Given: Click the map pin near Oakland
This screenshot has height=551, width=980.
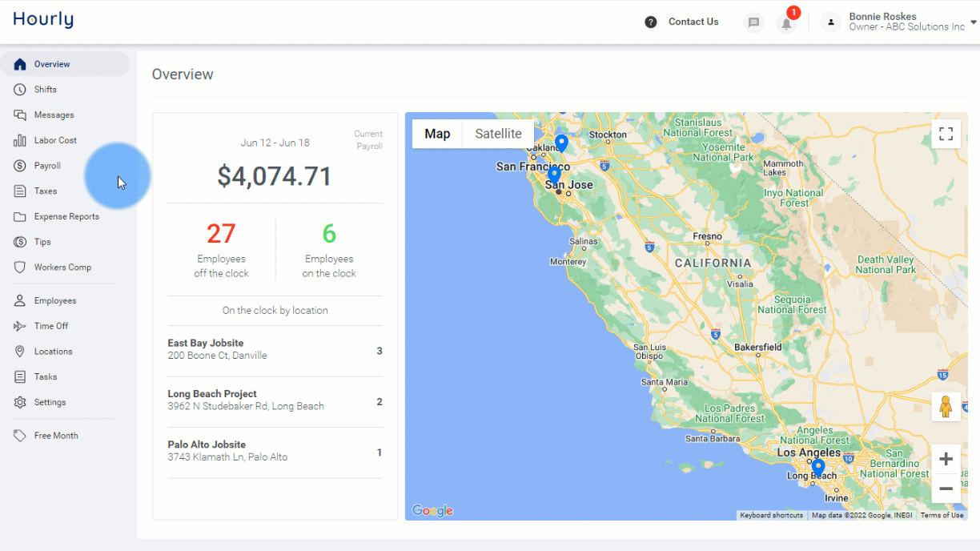Looking at the screenshot, I should click(x=562, y=144).
